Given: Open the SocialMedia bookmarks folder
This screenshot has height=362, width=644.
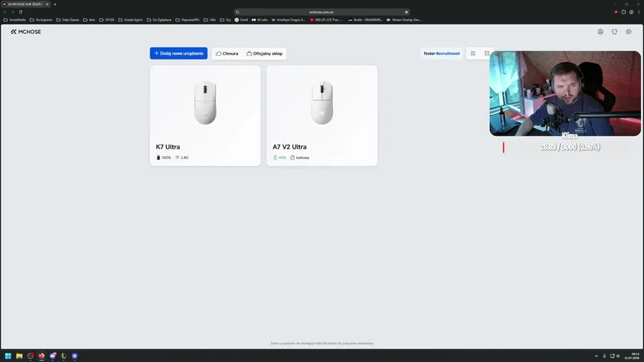Looking at the screenshot, I should click(x=14, y=20).
